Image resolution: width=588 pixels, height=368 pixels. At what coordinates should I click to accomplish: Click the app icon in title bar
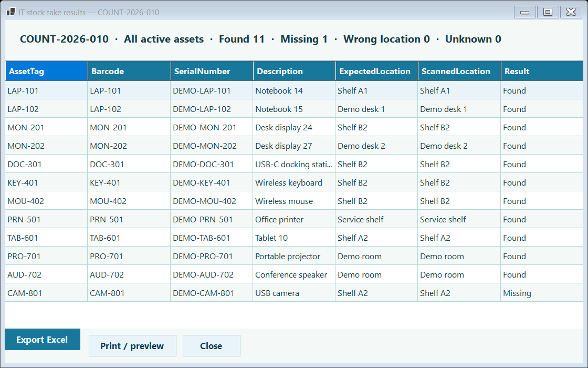11,12
